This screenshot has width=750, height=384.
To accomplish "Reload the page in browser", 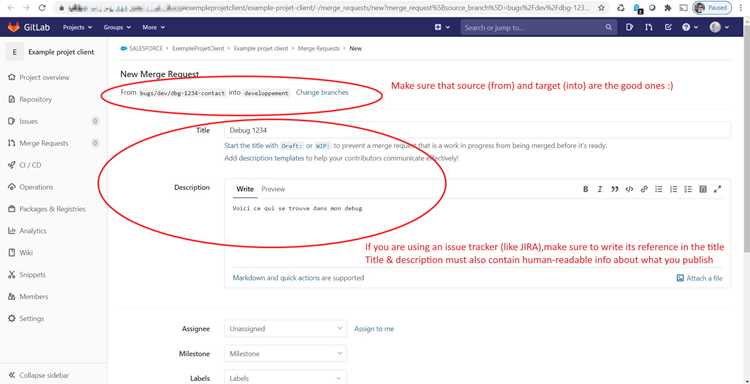I will coord(42,8).
